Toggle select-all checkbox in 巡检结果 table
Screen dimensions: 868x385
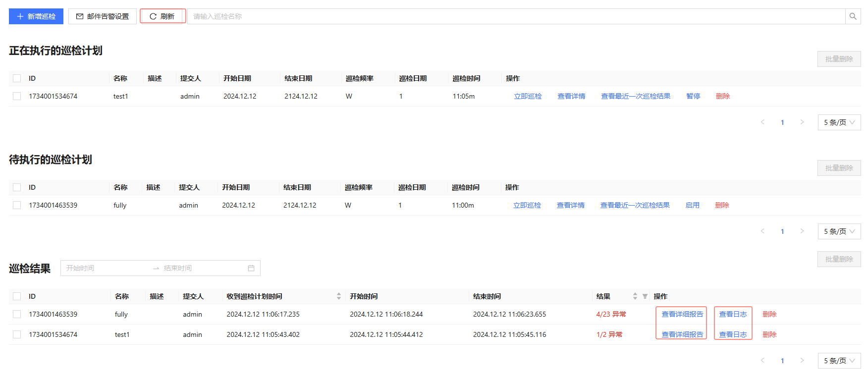click(17, 296)
